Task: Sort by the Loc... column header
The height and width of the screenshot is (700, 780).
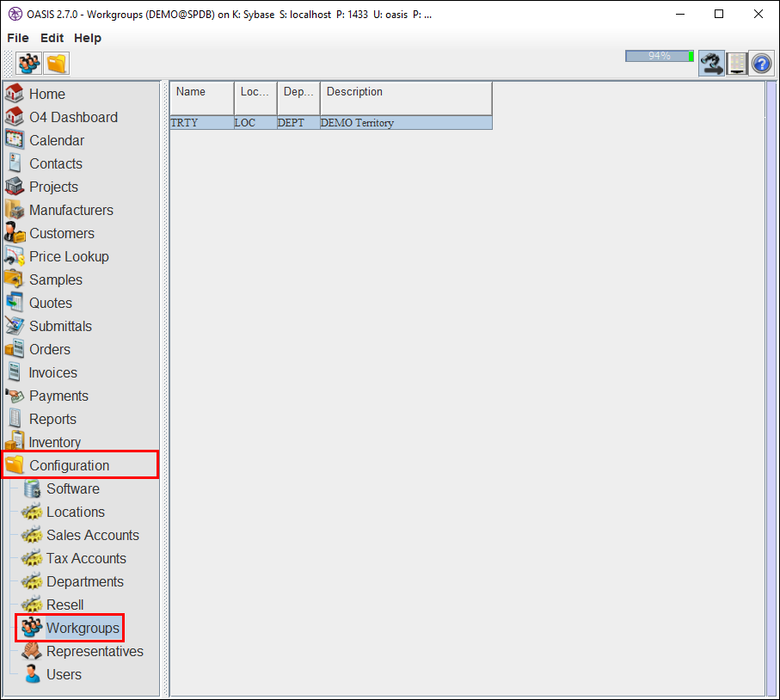Action: (x=255, y=99)
